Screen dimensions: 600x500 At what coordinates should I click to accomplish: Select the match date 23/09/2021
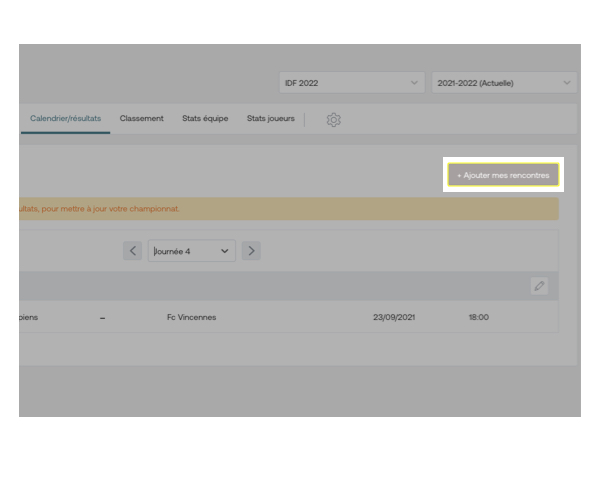394,317
